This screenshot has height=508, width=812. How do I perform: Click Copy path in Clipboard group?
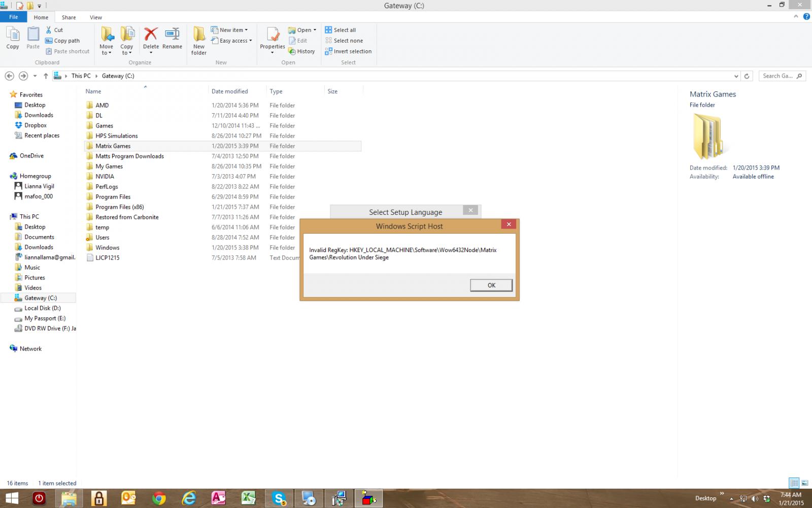click(62, 41)
